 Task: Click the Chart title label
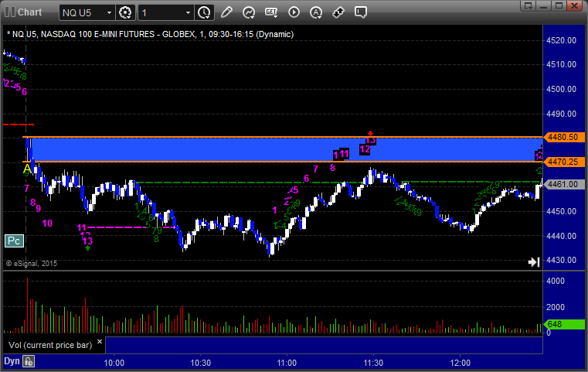click(30, 12)
